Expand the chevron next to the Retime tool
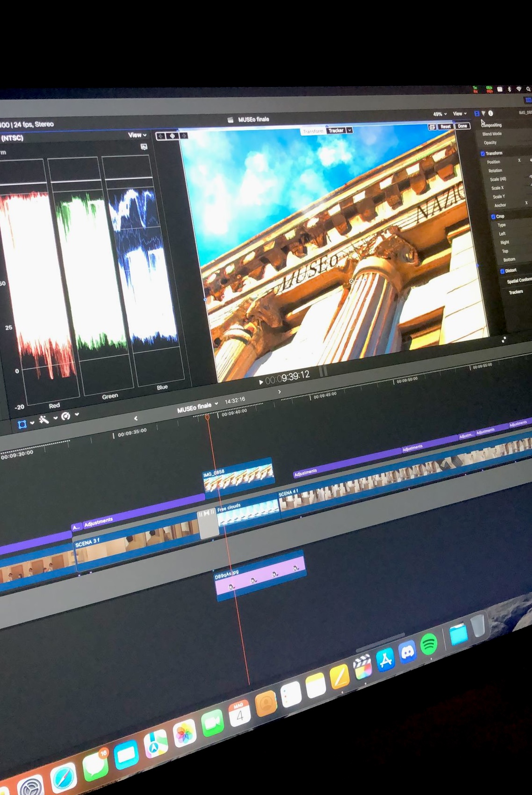Image resolution: width=532 pixels, height=795 pixels. [x=77, y=414]
